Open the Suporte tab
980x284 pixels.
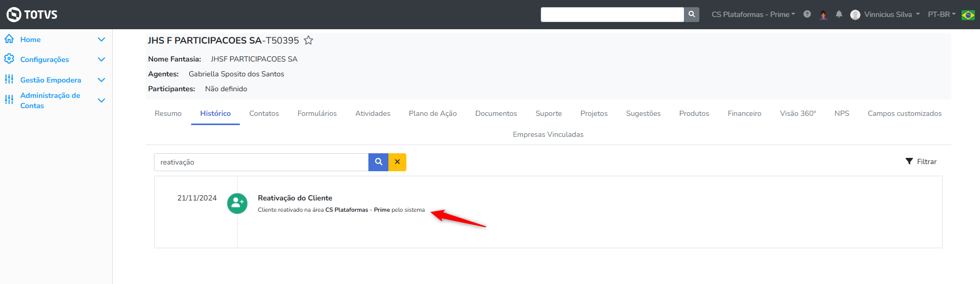coord(548,113)
